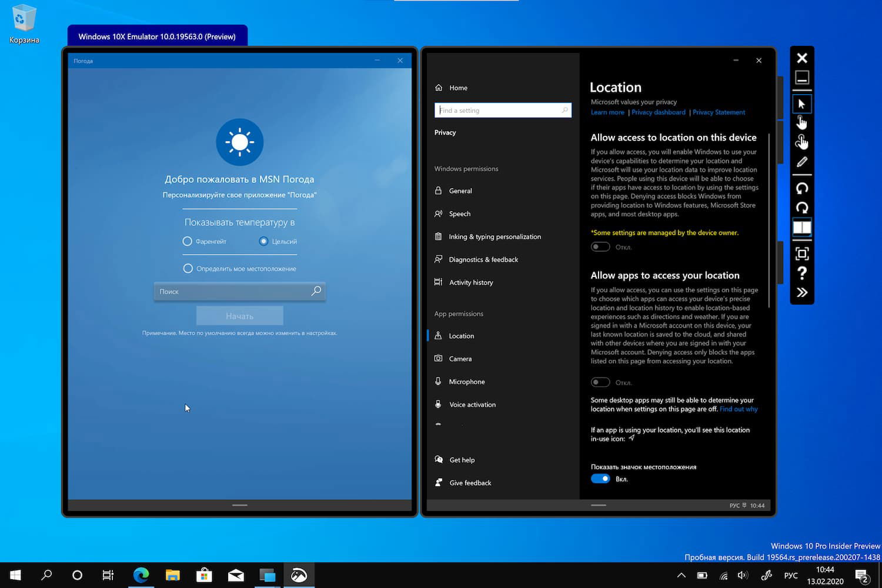882x588 pixels.
Task: Open Microsoft Edge from the taskbar
Action: coord(141,575)
